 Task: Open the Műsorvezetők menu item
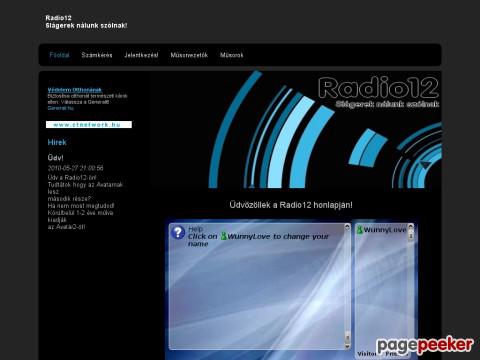point(189,55)
